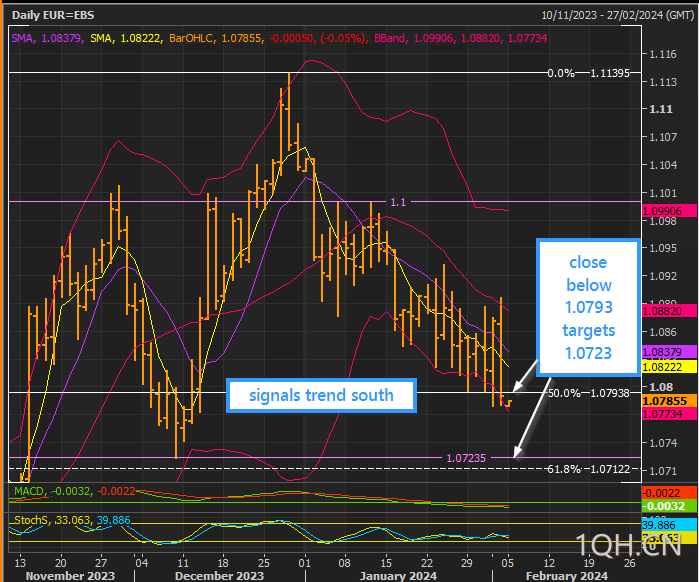Click the 0.0% 1.11395 Fibonacci label

coord(588,73)
